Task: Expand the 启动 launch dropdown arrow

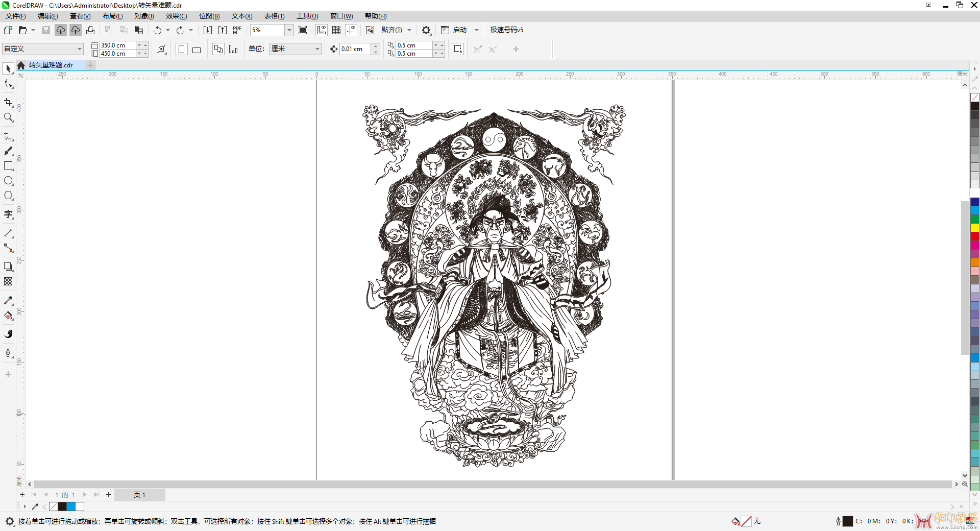Action: pos(477,30)
